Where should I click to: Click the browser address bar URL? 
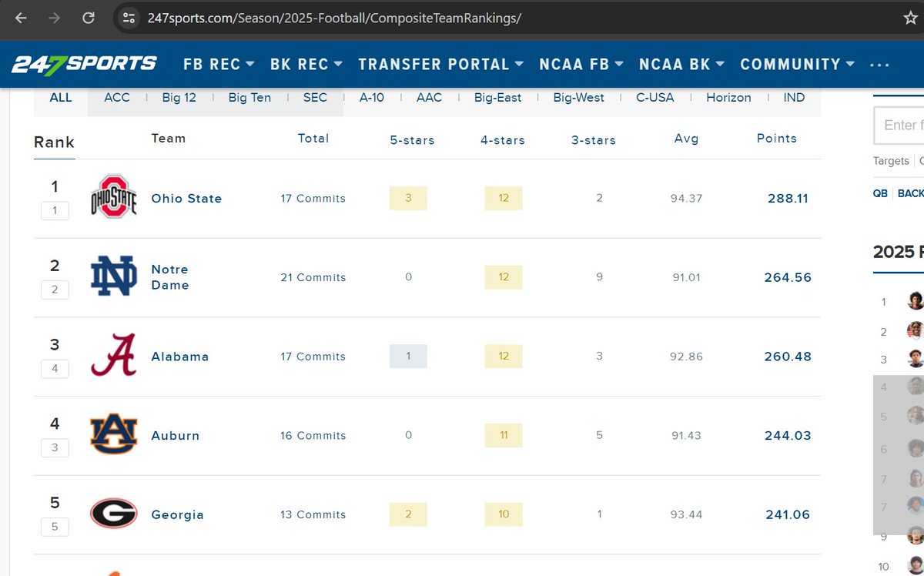pyautogui.click(x=334, y=18)
